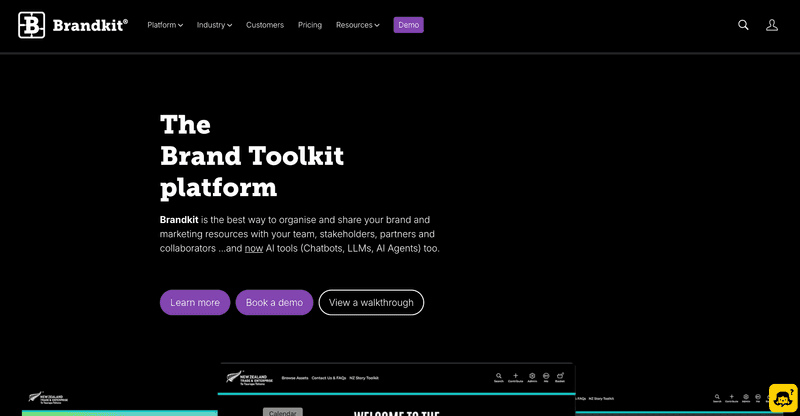Screen dimensions: 800x416
Task: Follow the underlined "now" link
Action: 254,249
